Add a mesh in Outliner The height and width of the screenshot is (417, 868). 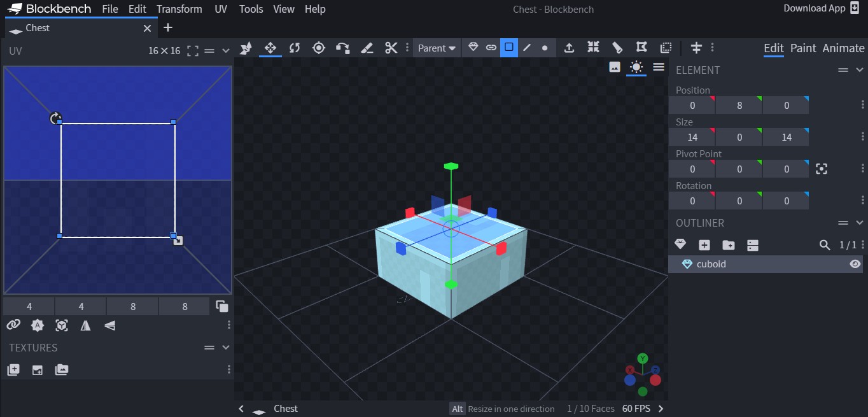pyautogui.click(x=680, y=244)
